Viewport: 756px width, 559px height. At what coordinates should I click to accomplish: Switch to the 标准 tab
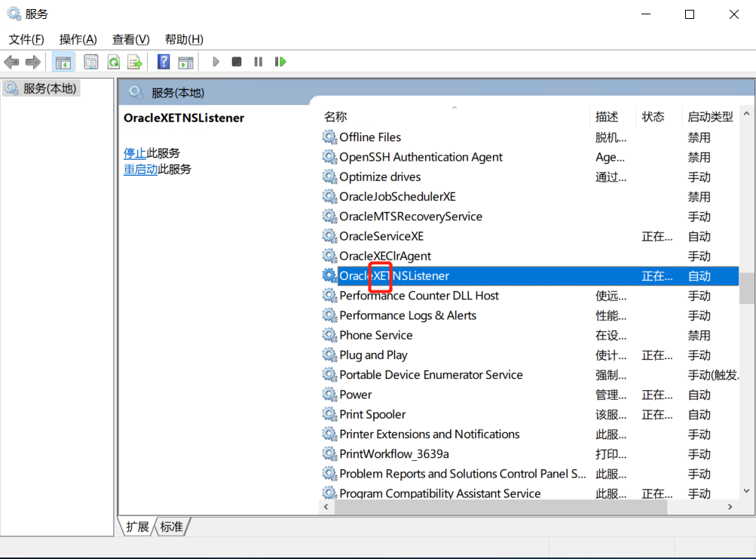pos(171,527)
